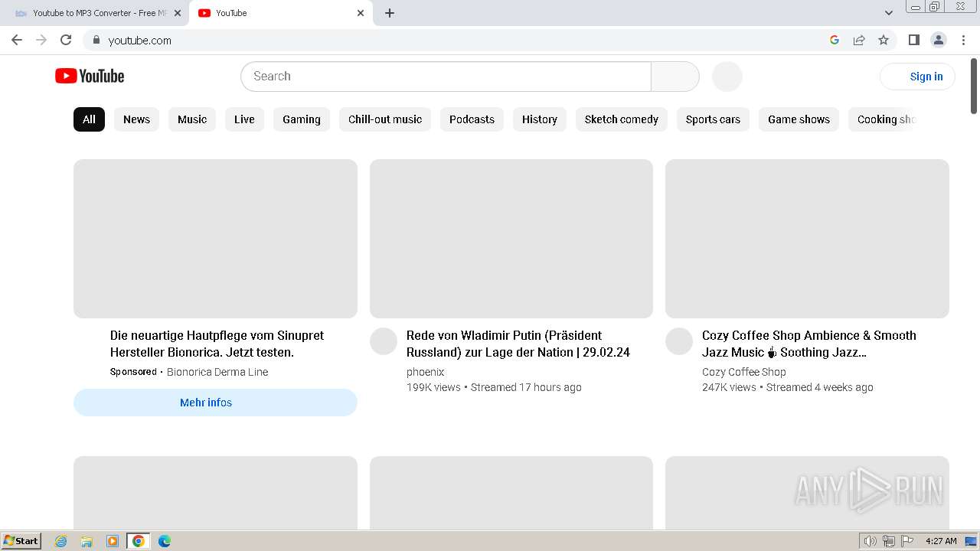This screenshot has width=980, height=551.
Task: Select the Sports cars chip
Action: coord(713,119)
